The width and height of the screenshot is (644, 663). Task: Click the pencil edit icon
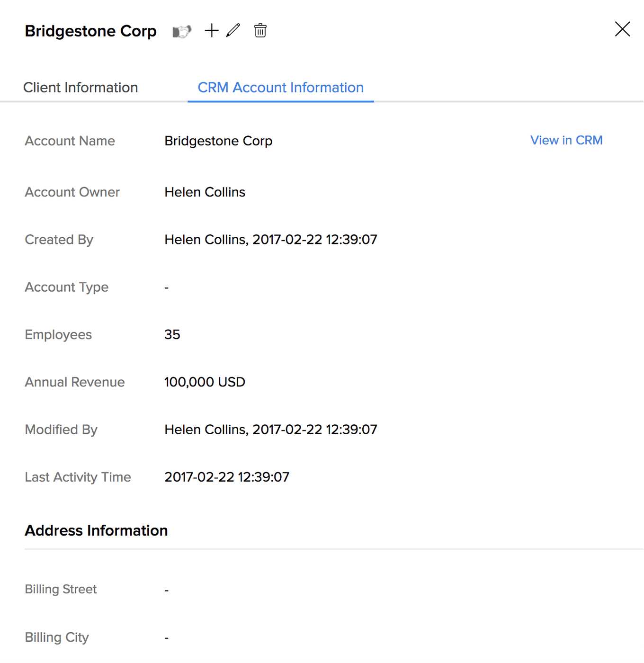pos(233,30)
